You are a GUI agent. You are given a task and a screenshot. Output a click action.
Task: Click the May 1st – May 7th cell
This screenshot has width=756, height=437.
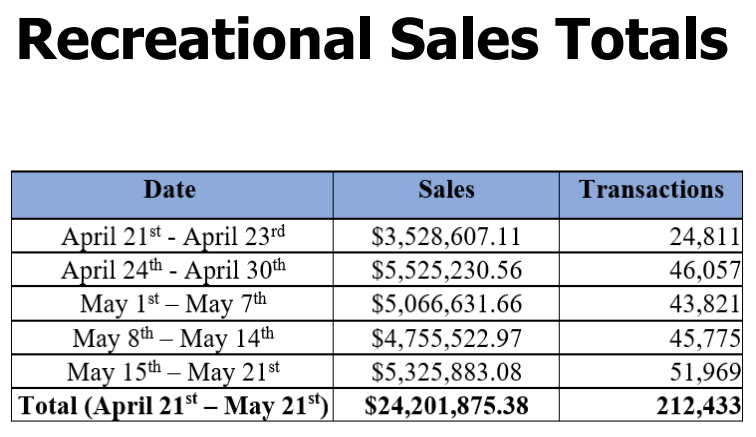coord(173,304)
